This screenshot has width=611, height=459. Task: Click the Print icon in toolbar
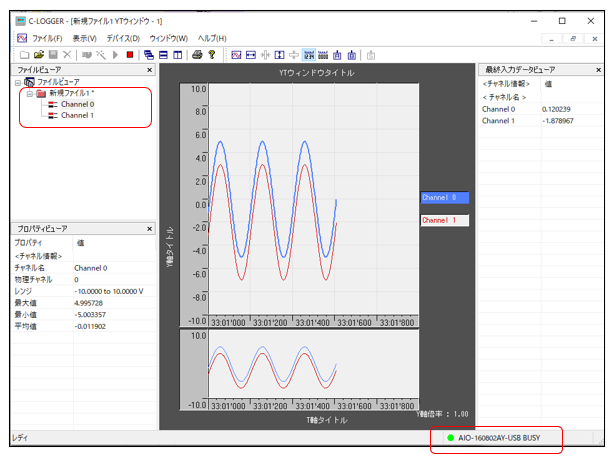click(197, 54)
